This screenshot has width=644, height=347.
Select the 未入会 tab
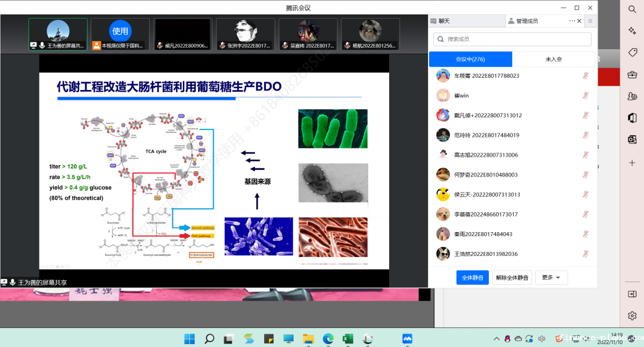point(553,59)
